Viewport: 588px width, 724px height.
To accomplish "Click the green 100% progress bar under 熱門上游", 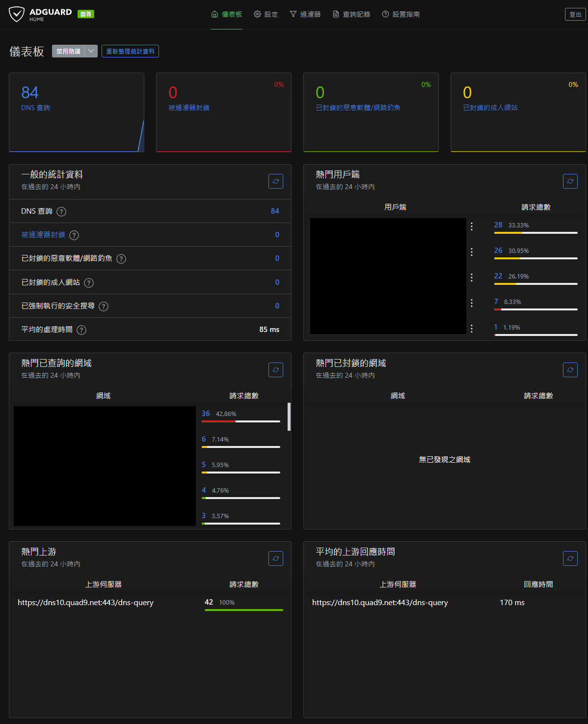I will coord(244,610).
